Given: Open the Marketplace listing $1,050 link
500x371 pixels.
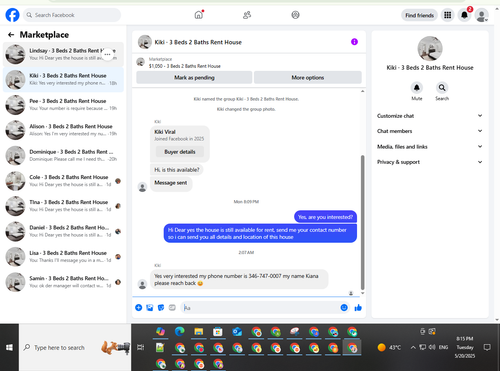Looking at the screenshot, I should (185, 66).
